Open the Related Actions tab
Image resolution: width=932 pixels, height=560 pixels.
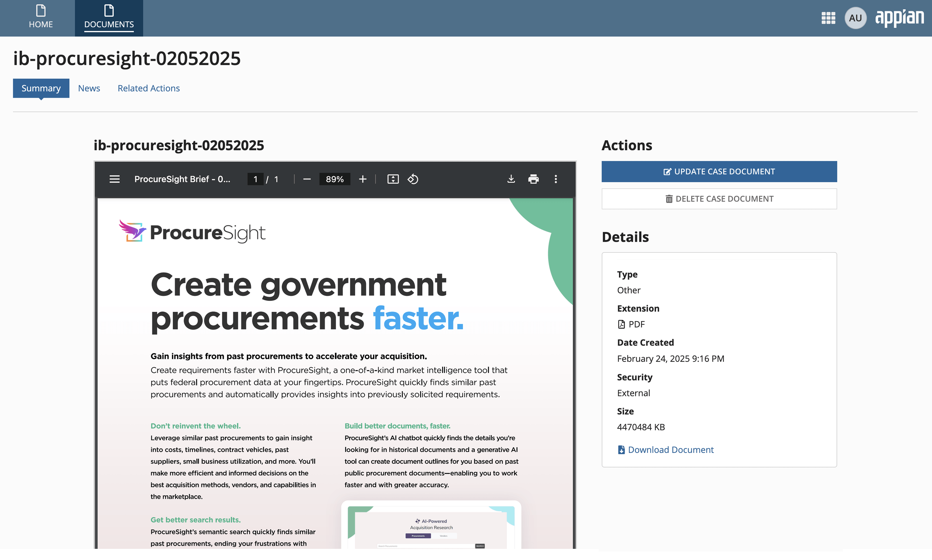pos(148,88)
